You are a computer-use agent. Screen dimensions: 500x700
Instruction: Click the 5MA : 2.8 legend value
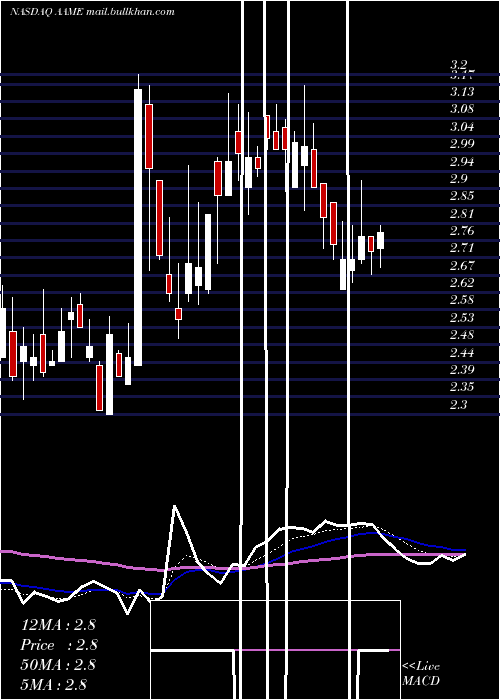[54, 685]
